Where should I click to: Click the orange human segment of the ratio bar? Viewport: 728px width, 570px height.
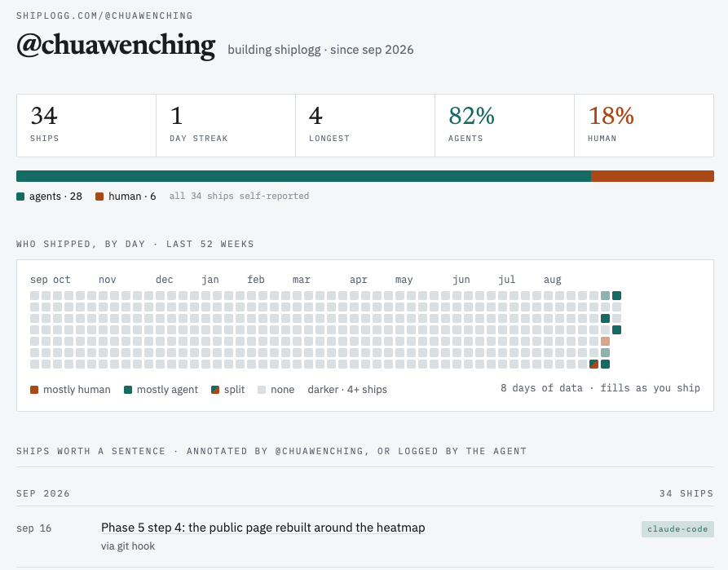click(652, 176)
